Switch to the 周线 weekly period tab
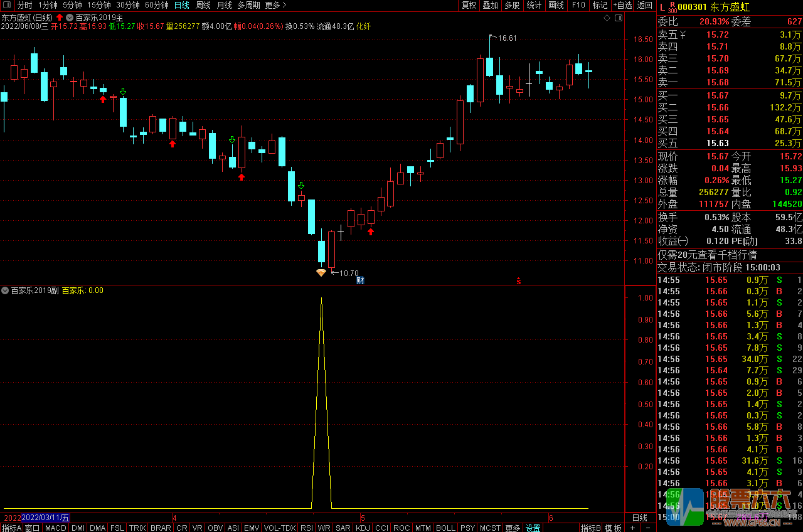803x532 pixels. (x=203, y=5)
